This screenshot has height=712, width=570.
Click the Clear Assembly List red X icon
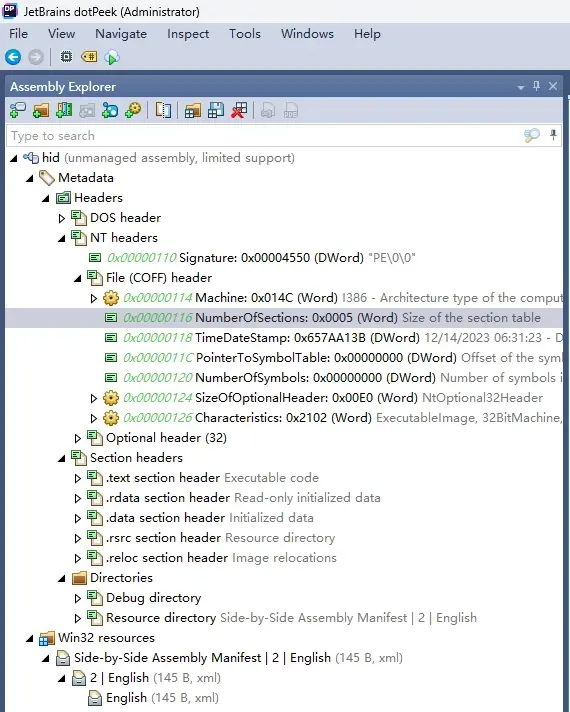(239, 110)
